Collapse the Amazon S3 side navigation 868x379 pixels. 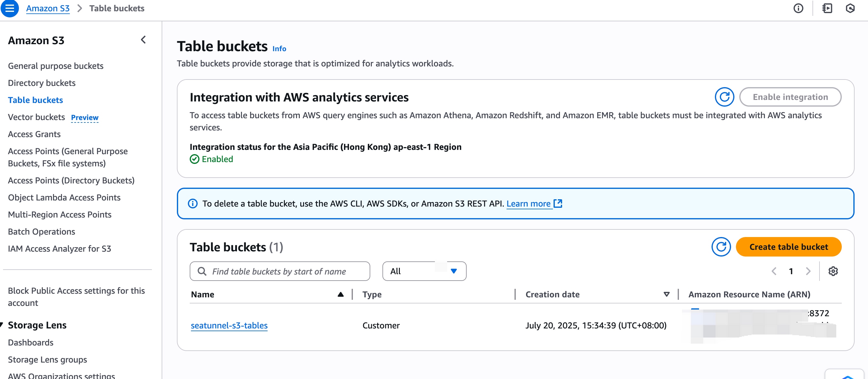click(x=143, y=40)
